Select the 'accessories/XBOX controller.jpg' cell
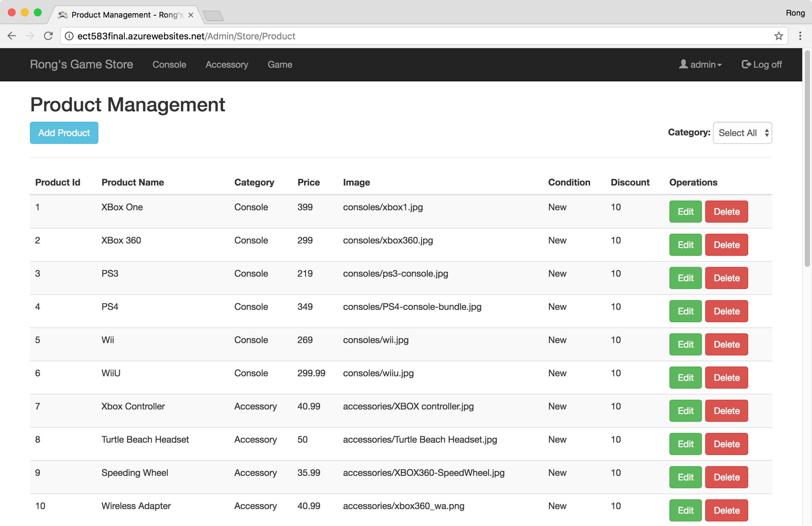Screen dimensions: 812x526 pos(408,406)
